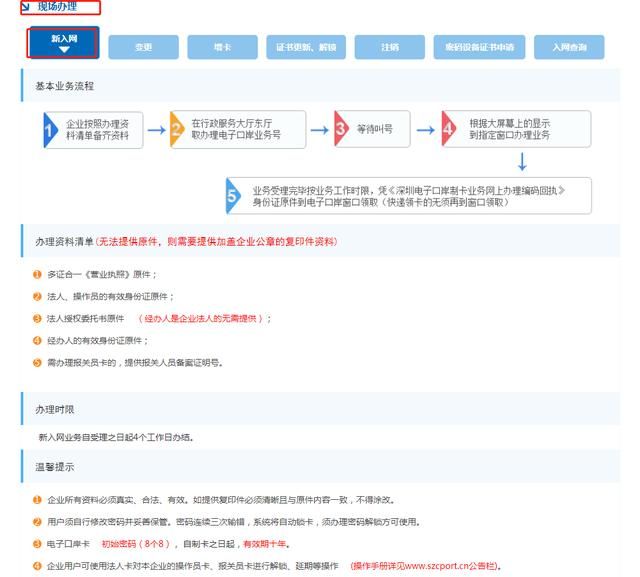640x577 pixels.
Task: Open the 增卡 tab
Action: point(225,47)
